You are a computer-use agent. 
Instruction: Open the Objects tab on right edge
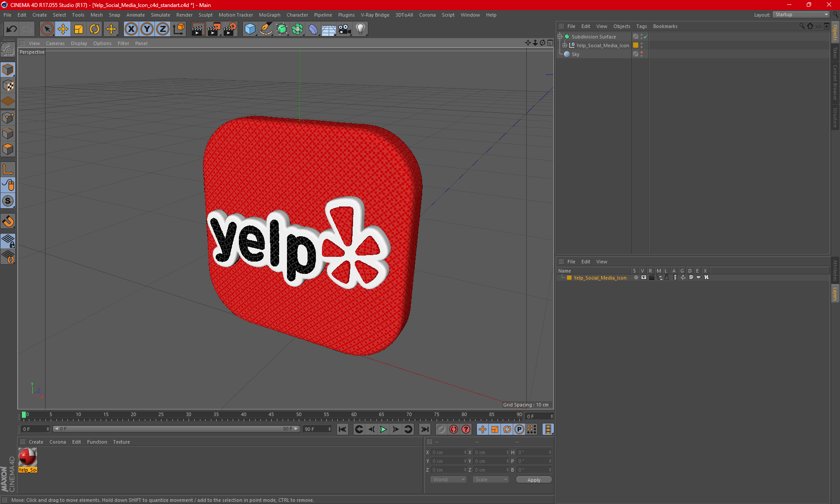[835, 33]
